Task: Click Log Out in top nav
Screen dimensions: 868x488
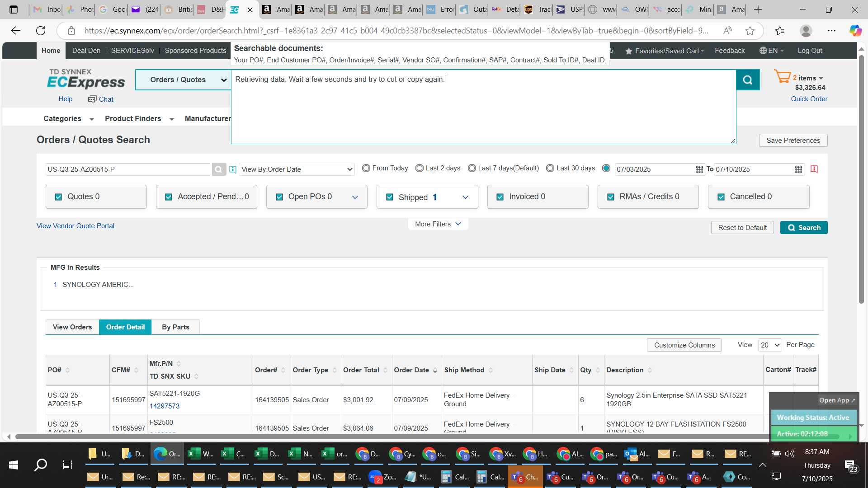Action: tap(810, 51)
